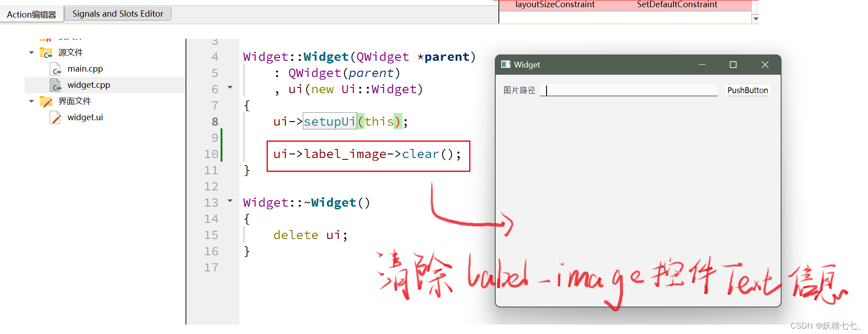Open widget.ui in the project tree
868x334 pixels.
(x=85, y=117)
